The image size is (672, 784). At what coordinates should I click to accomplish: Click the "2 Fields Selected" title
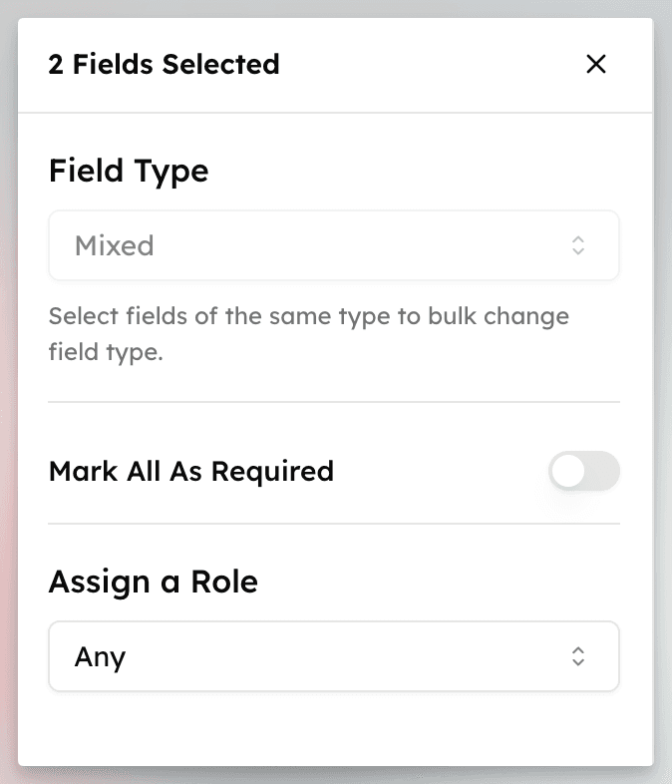164,65
